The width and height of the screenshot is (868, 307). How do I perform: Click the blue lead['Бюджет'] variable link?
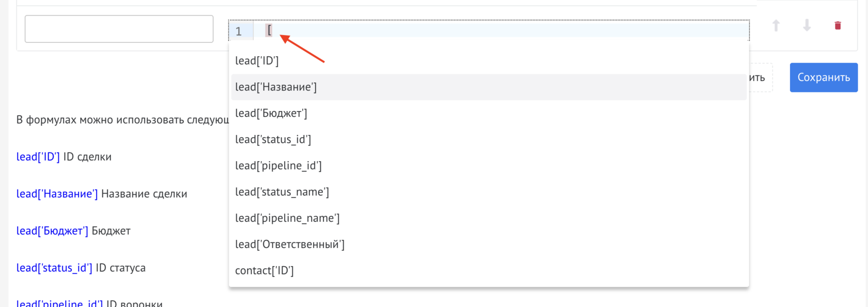[x=52, y=231]
